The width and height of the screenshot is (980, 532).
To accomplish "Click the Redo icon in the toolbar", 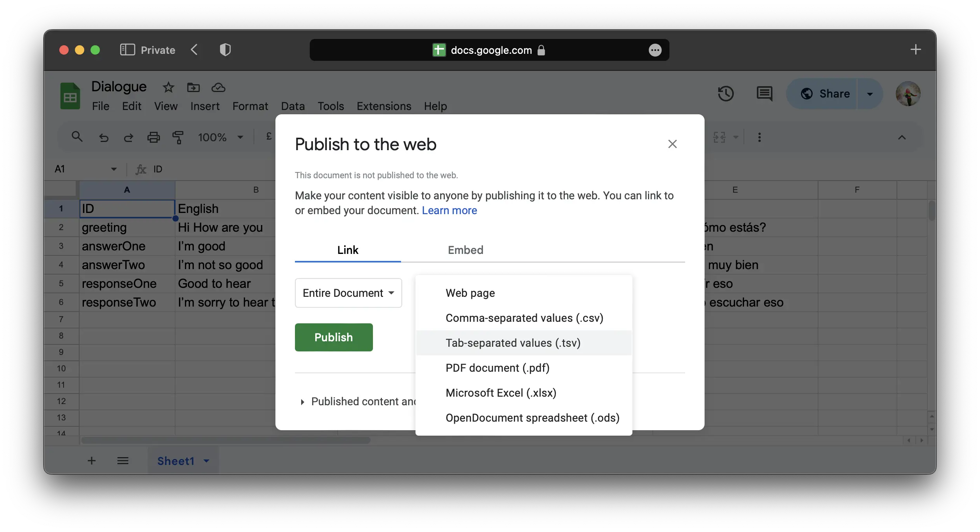I will (x=128, y=137).
